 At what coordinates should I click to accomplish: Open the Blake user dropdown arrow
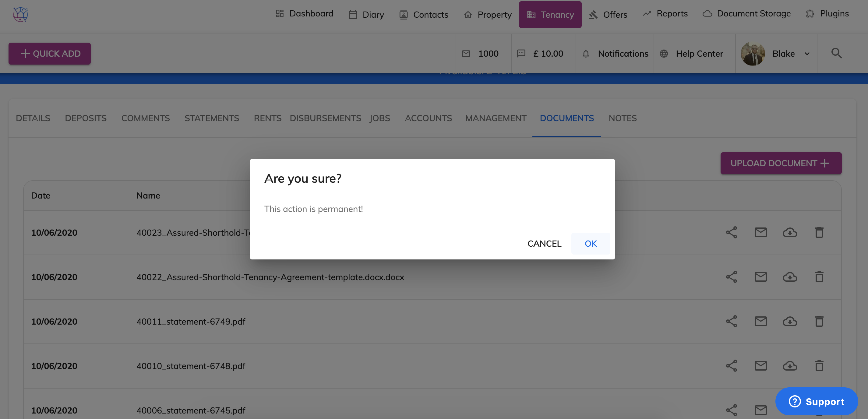coord(807,54)
